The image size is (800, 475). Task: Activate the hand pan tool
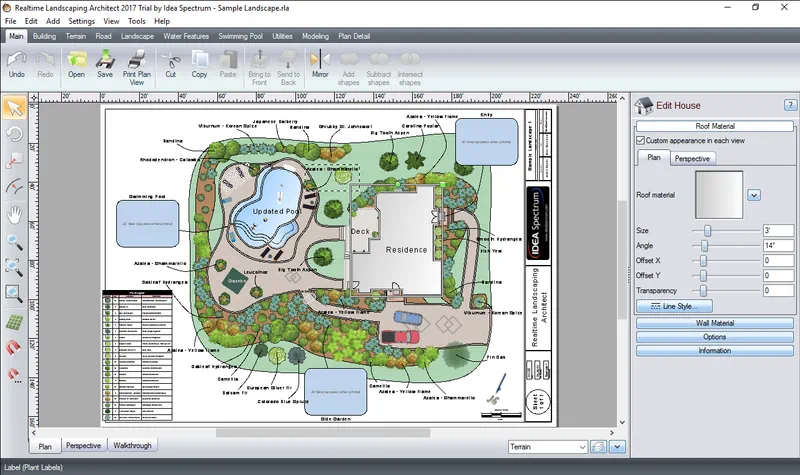coord(14,214)
